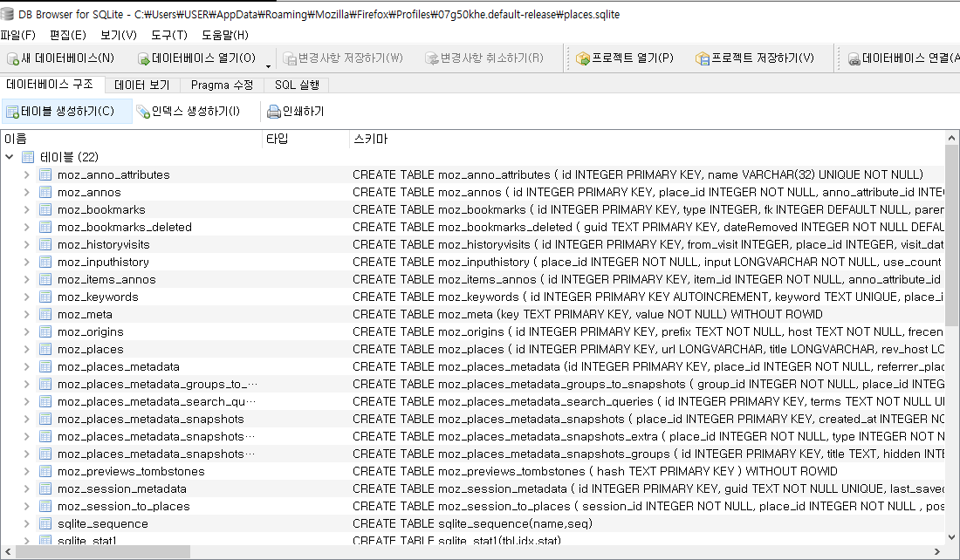Open the dropdown arrow beside 데이터베이스 열기

(x=268, y=65)
